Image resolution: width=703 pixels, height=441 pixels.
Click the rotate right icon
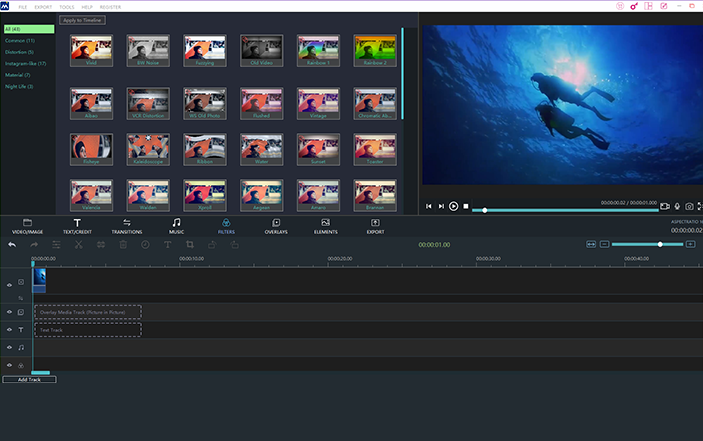pos(234,245)
